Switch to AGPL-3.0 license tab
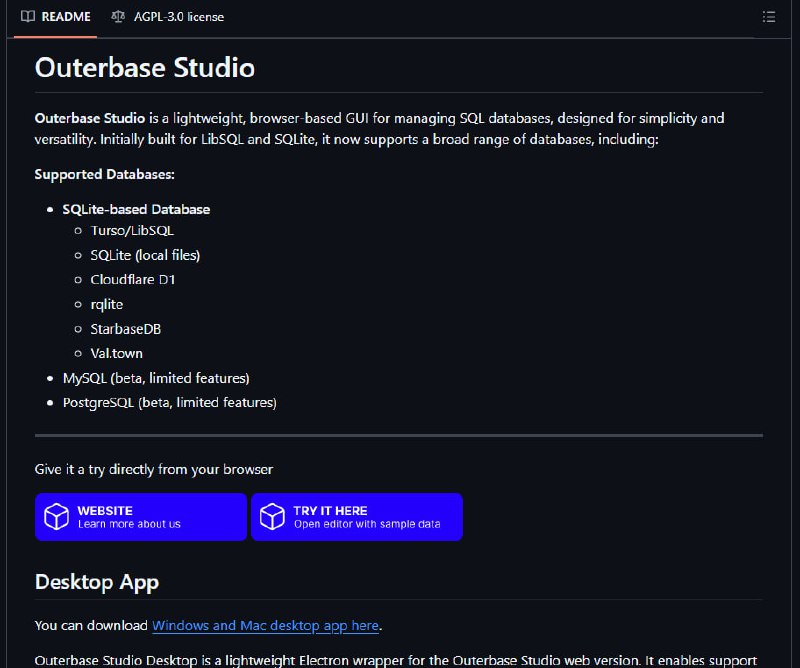800x668 pixels. [x=167, y=17]
